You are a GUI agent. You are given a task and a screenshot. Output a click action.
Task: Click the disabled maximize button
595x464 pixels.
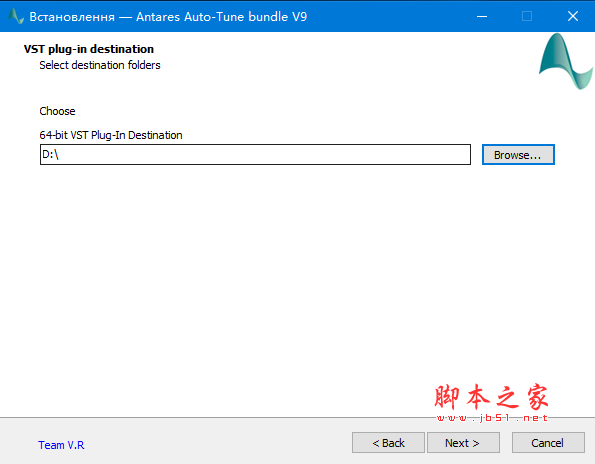click(527, 16)
